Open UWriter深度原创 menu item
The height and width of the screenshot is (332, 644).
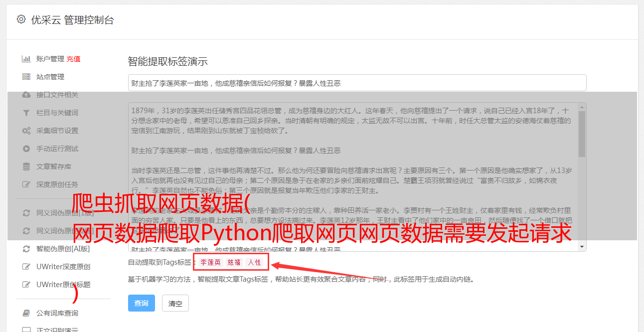(x=63, y=267)
